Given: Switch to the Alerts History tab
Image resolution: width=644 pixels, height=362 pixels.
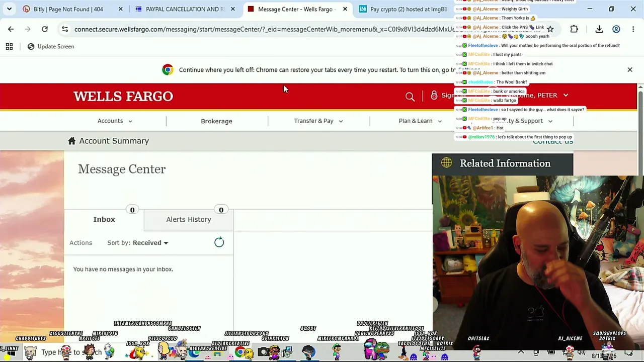Looking at the screenshot, I should pos(189,219).
